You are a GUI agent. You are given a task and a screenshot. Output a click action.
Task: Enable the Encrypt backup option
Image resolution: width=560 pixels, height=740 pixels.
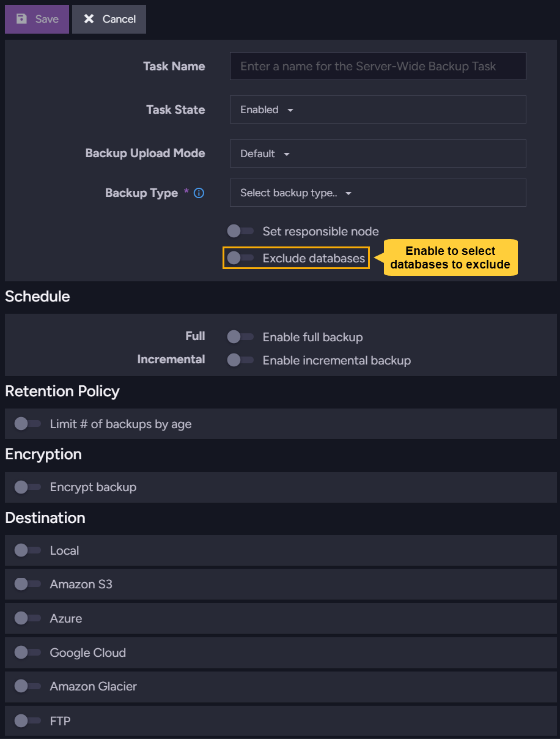click(x=28, y=487)
